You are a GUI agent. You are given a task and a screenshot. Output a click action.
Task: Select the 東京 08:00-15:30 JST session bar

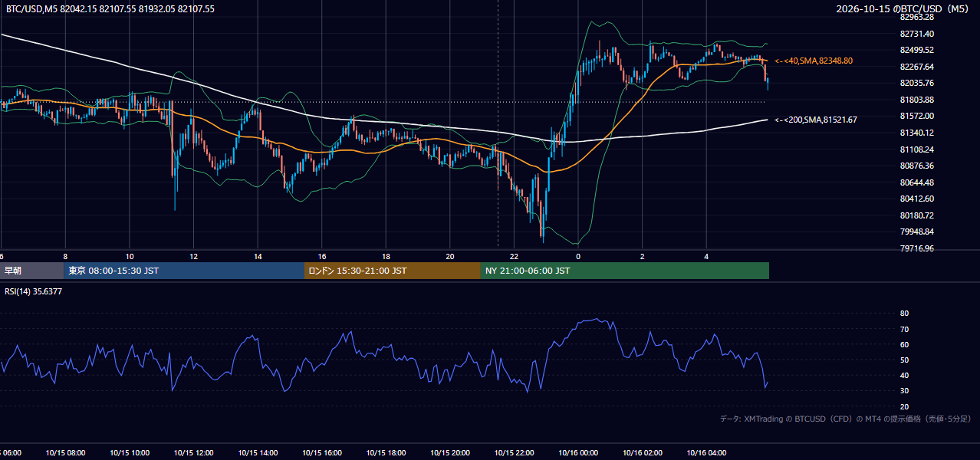click(x=184, y=271)
